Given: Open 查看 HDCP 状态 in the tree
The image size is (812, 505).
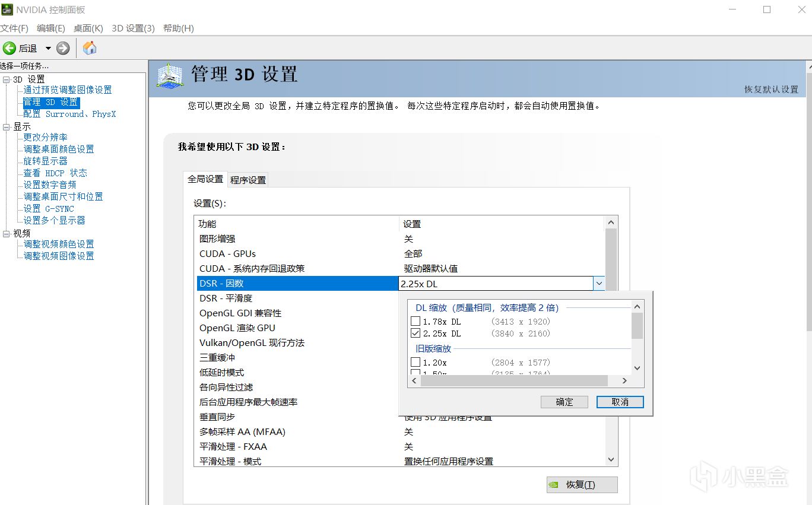Looking at the screenshot, I should tap(55, 173).
